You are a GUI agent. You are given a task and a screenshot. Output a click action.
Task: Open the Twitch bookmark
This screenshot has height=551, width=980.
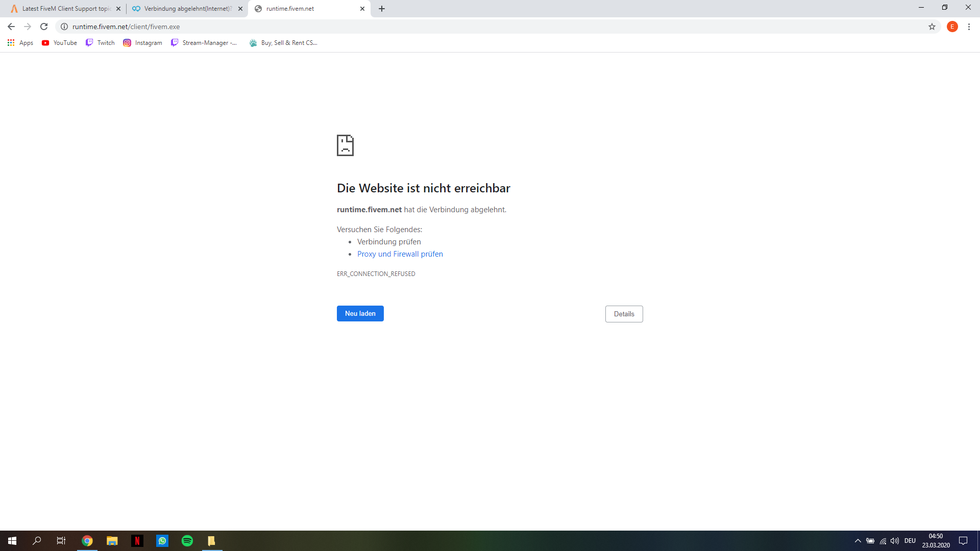[100, 43]
